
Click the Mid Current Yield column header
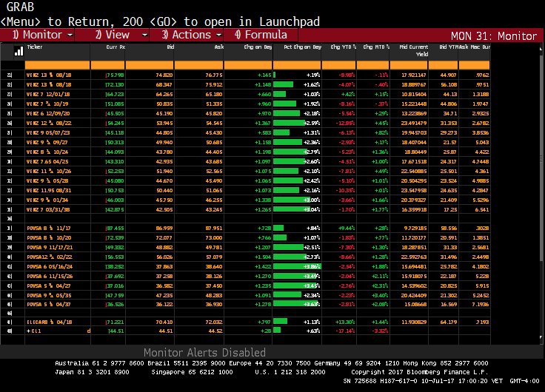click(x=414, y=50)
